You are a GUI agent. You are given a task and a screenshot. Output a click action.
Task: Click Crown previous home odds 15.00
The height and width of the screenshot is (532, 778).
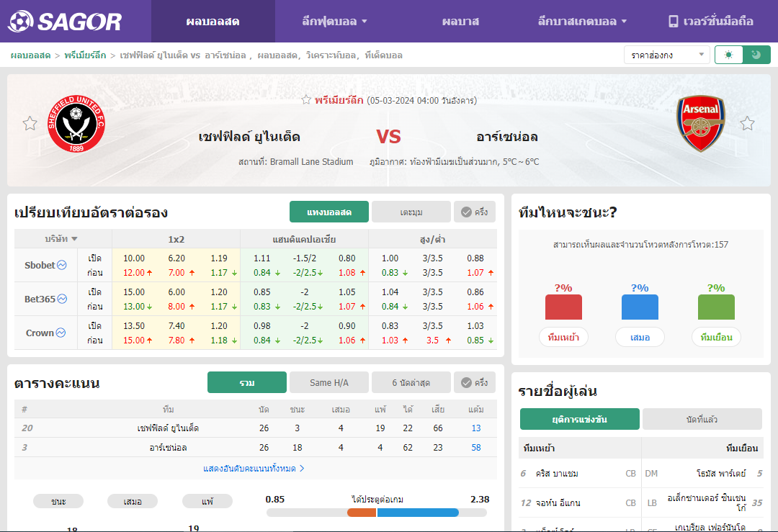134,341
